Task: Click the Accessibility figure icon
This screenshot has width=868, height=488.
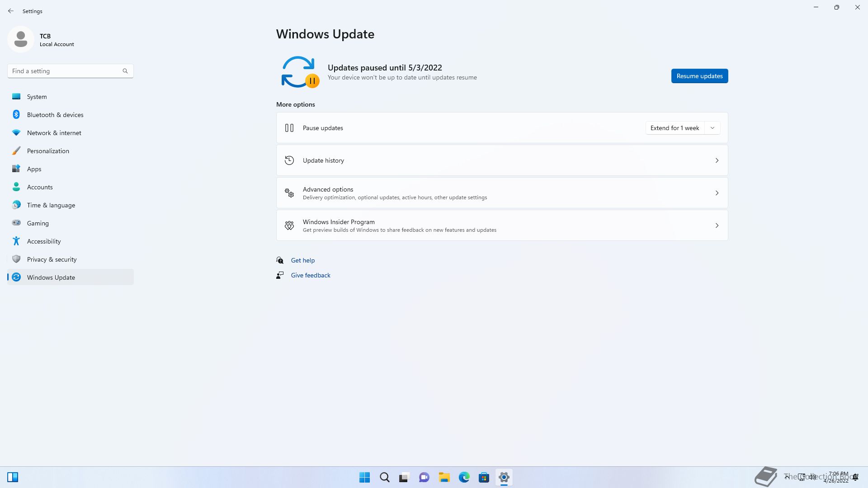Action: coord(16,241)
